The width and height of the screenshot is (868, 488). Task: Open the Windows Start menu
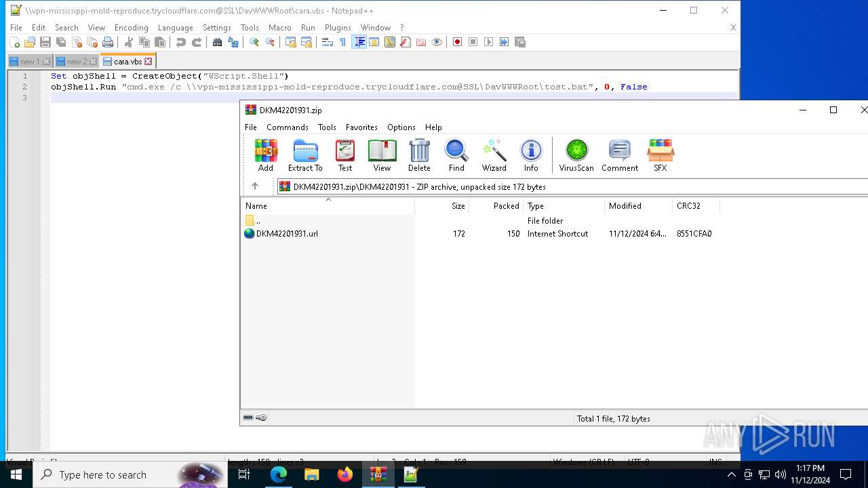[x=16, y=474]
